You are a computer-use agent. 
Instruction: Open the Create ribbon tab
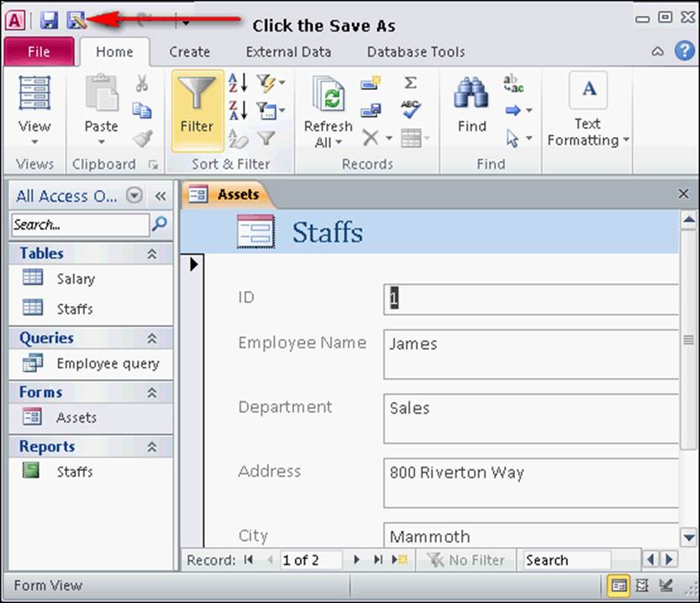pyautogui.click(x=189, y=51)
